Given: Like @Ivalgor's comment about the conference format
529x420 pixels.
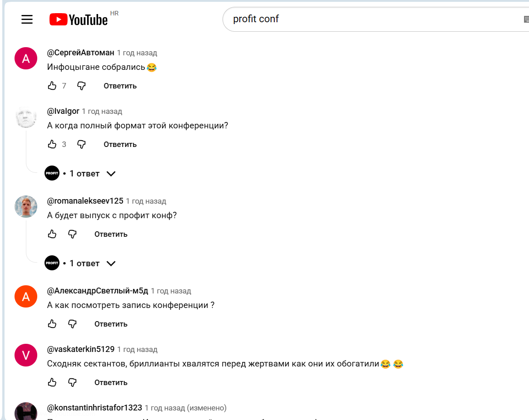Looking at the screenshot, I should coord(52,144).
